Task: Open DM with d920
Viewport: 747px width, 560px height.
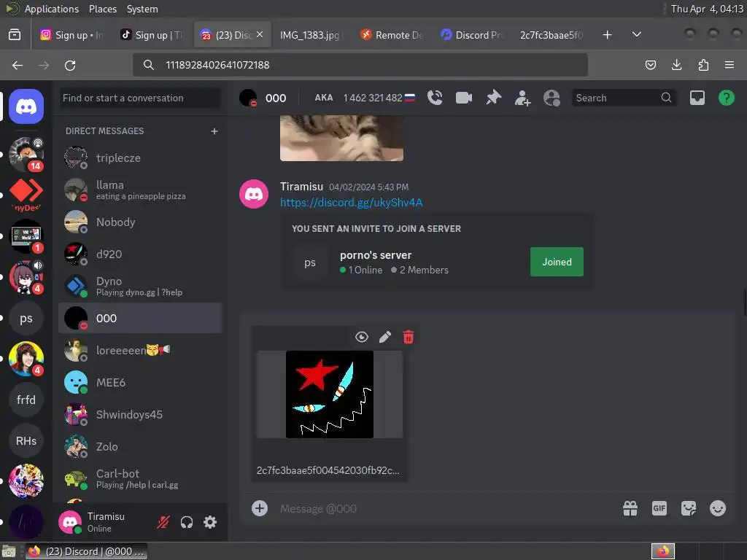Action: (x=140, y=254)
